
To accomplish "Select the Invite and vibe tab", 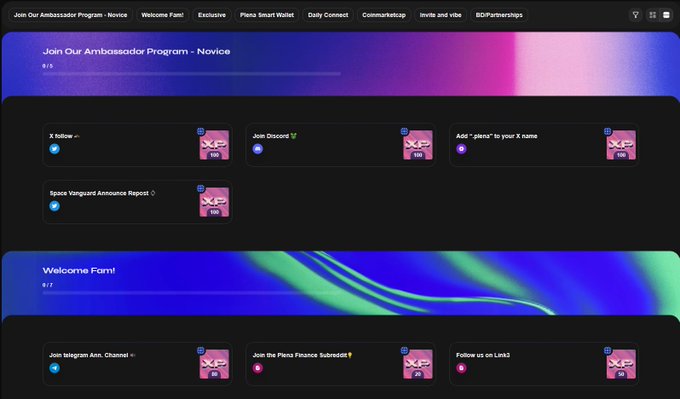I will 440,15.
